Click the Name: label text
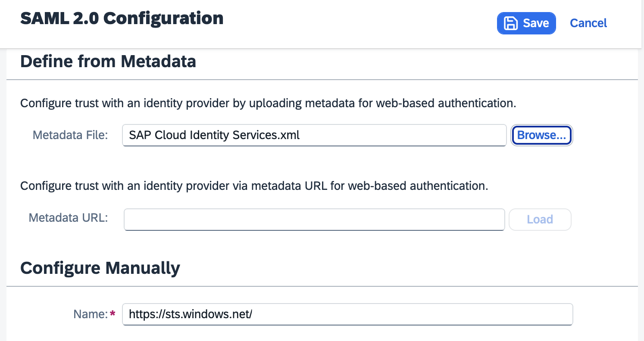644x341 pixels. click(90, 314)
